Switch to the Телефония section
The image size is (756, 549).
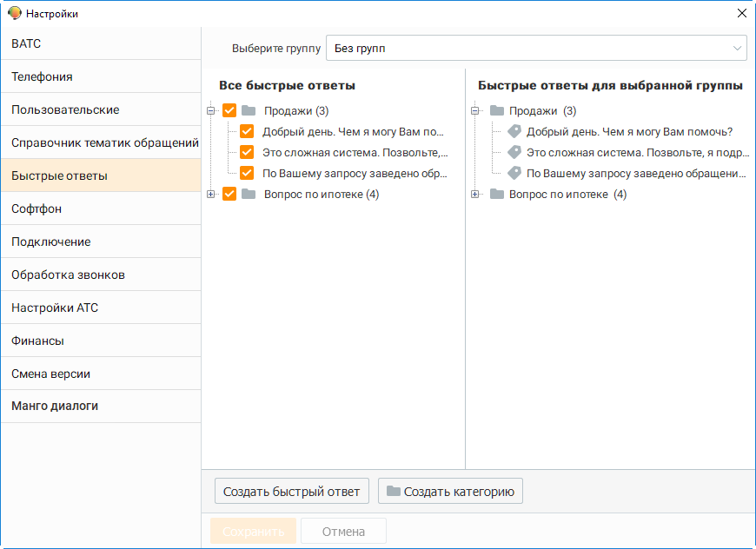[x=101, y=76]
